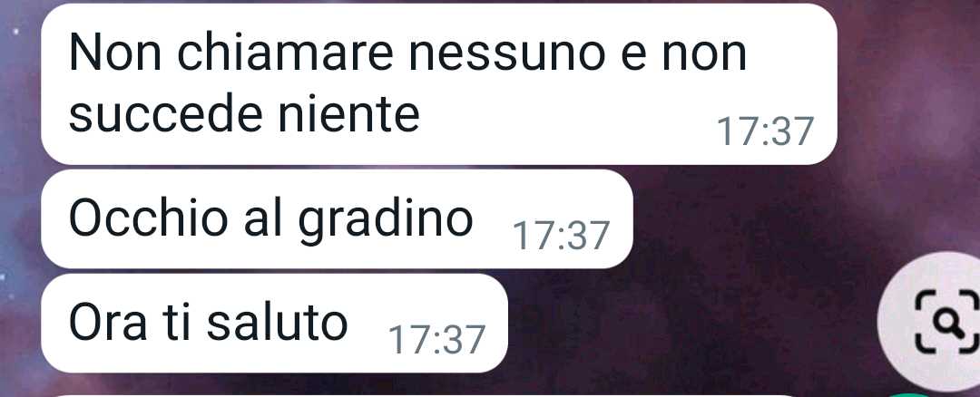Click the 17:37 timestamp beside "Ora ti saluto"
The width and height of the screenshot is (980, 397).
(x=436, y=340)
